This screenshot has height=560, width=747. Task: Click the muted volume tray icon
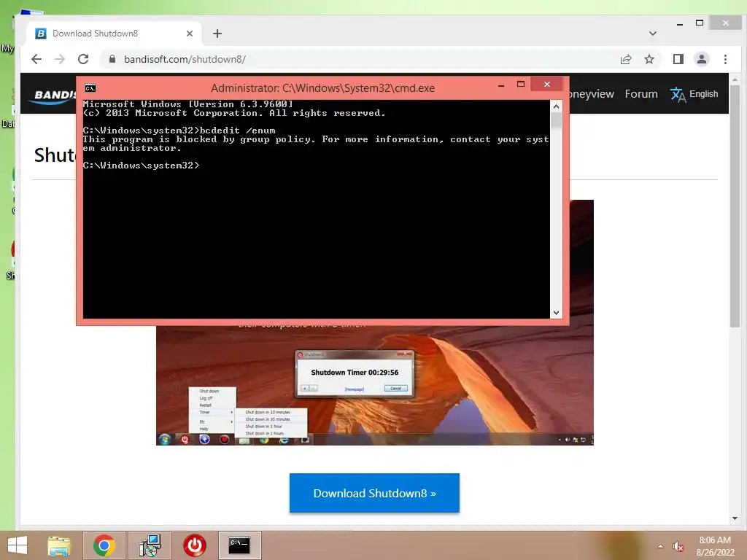pyautogui.click(x=678, y=547)
